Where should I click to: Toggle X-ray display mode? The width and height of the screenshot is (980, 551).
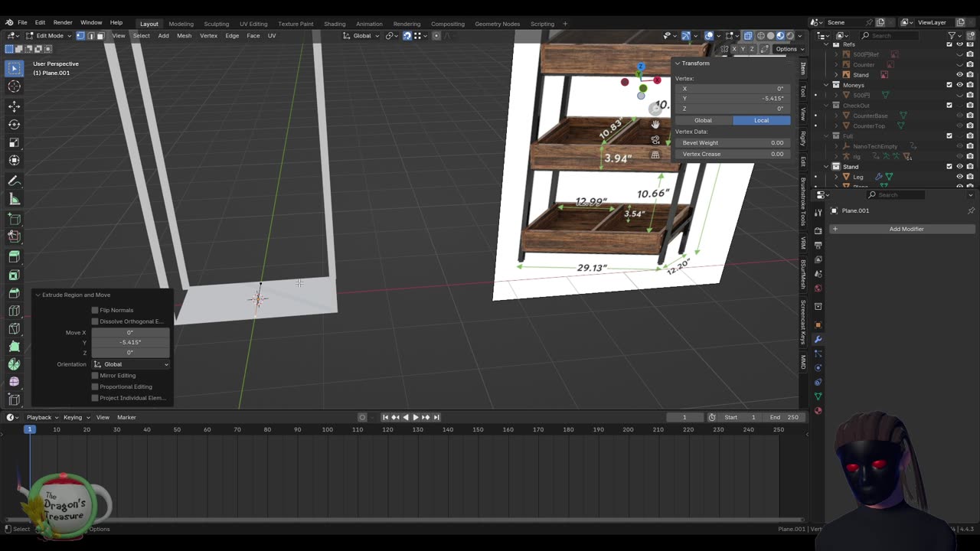(748, 36)
